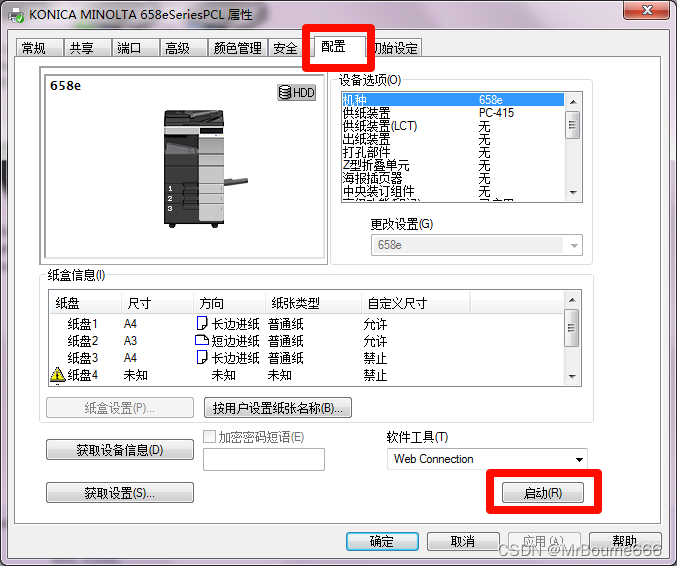Close the properties dialog with X
The width and height of the screenshot is (677, 566).
click(647, 10)
